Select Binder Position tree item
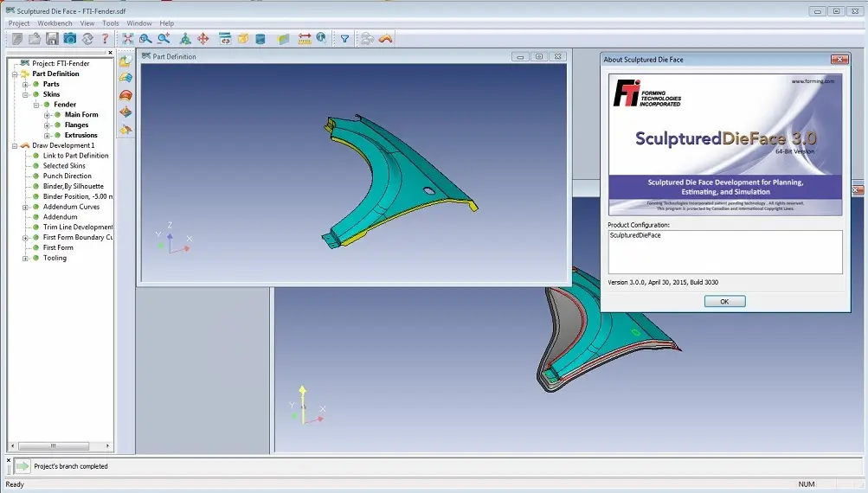The height and width of the screenshot is (493, 868). pos(78,196)
